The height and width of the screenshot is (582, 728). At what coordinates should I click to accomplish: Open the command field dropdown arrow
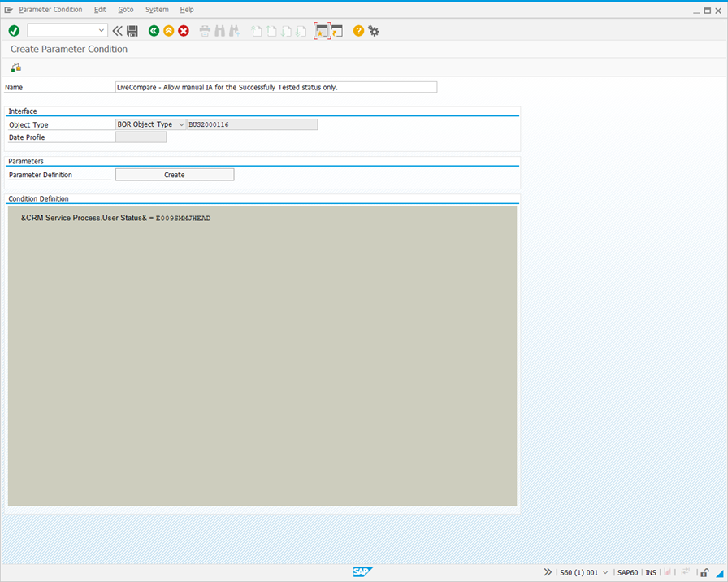(x=101, y=31)
